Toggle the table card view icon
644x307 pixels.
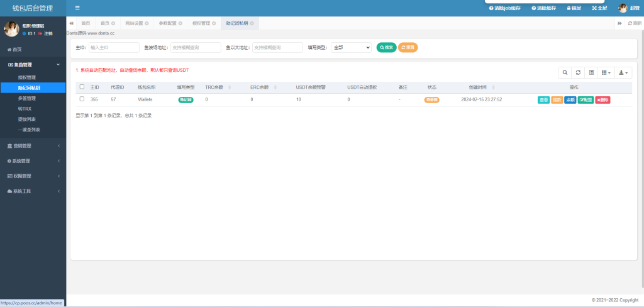click(x=591, y=72)
